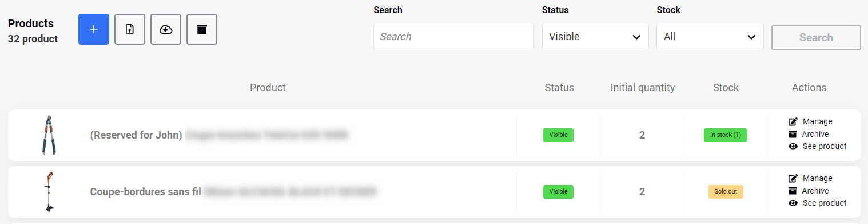Image resolution: width=868 pixels, height=224 pixels.
Task: Click the Stock column header
Action: pos(726,88)
